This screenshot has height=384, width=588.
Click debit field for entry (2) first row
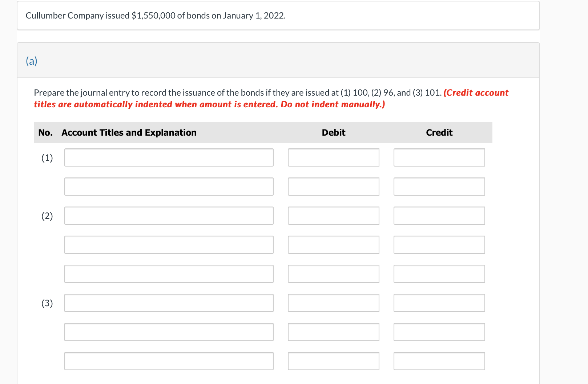point(334,216)
